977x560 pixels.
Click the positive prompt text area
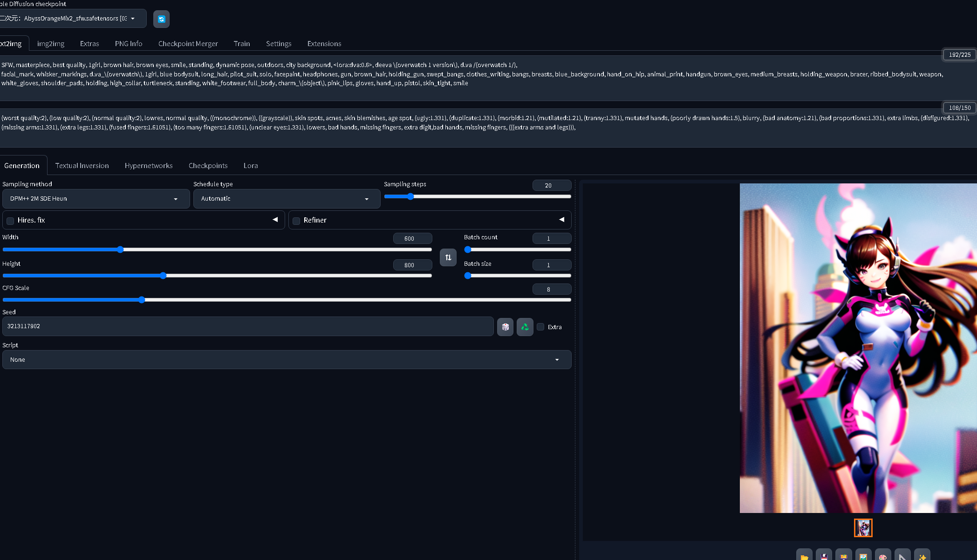488,78
